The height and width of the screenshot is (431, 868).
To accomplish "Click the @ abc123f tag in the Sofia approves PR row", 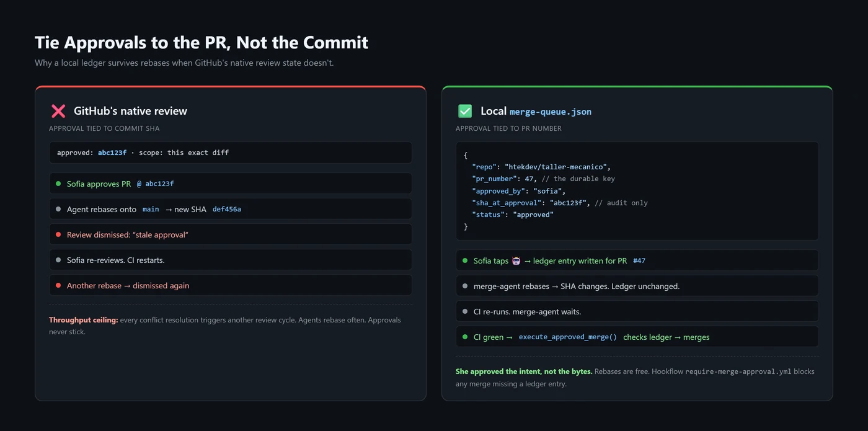I will tap(155, 184).
